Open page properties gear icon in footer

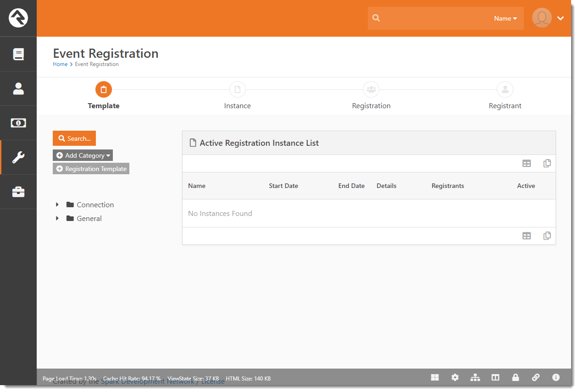pos(455,377)
